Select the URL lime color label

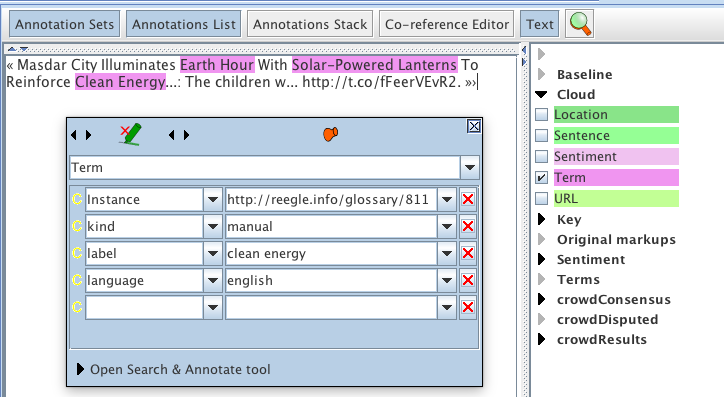616,198
